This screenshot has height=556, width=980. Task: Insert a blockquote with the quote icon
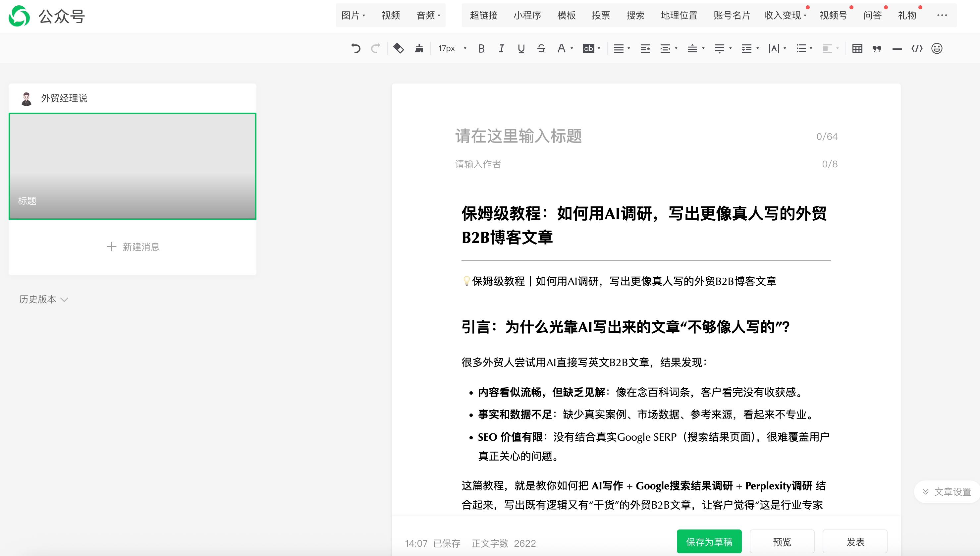(x=877, y=48)
